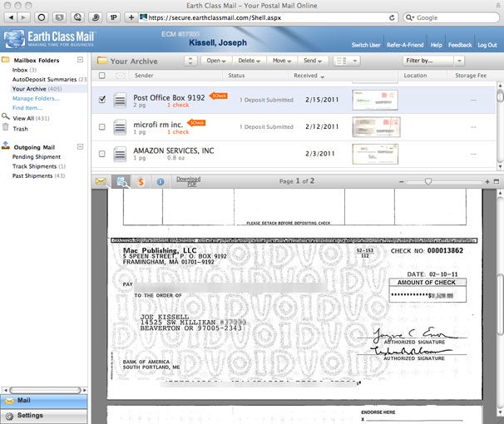Switch to the Mail tab at bottom
Viewport: 504px width, 424px height.
[44, 401]
